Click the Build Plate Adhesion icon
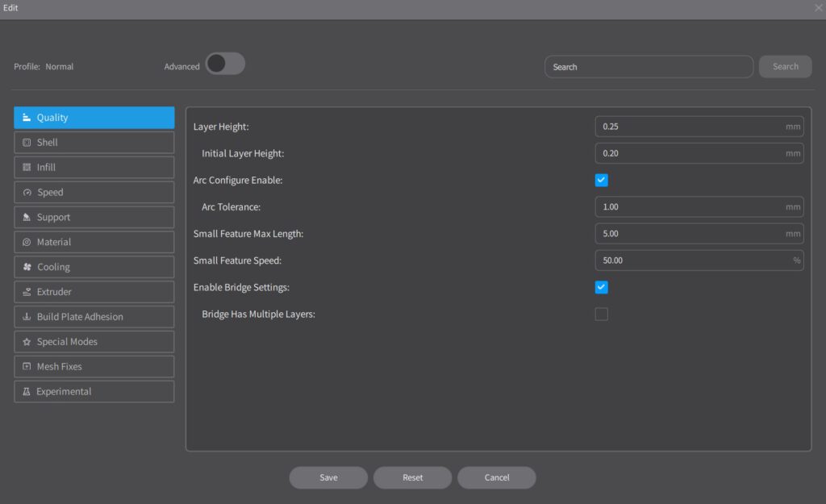 click(x=27, y=317)
